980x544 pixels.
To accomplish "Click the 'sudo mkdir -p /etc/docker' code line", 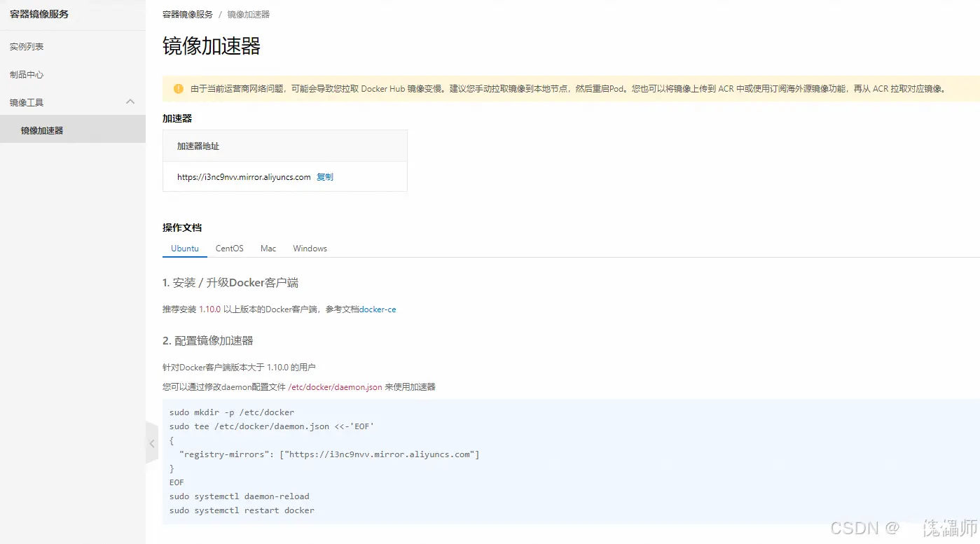I will [x=232, y=412].
